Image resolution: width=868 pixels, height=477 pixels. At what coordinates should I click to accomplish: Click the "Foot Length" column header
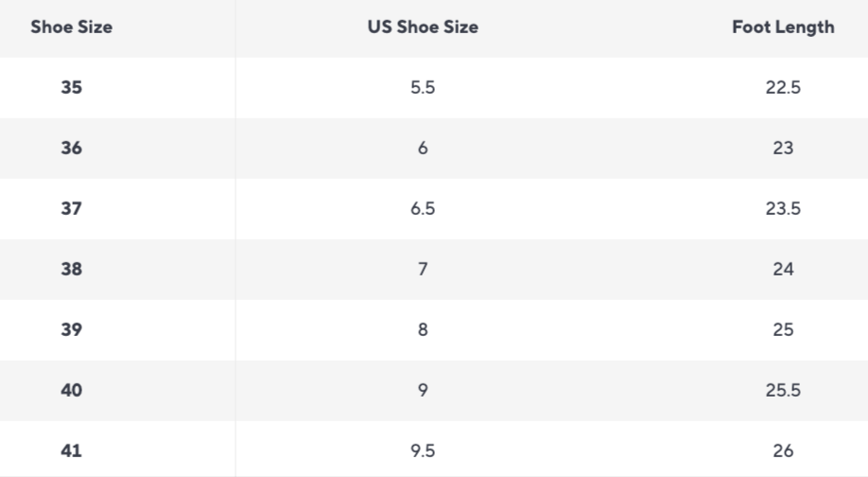pyautogui.click(x=783, y=27)
